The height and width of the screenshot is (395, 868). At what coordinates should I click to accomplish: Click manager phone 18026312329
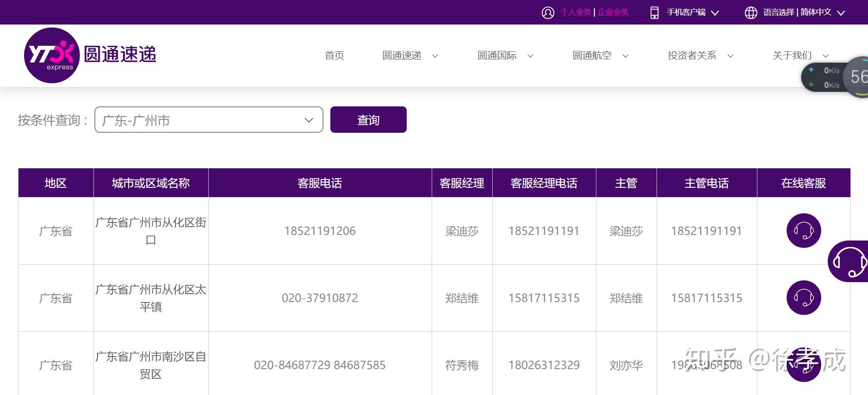tap(544, 365)
